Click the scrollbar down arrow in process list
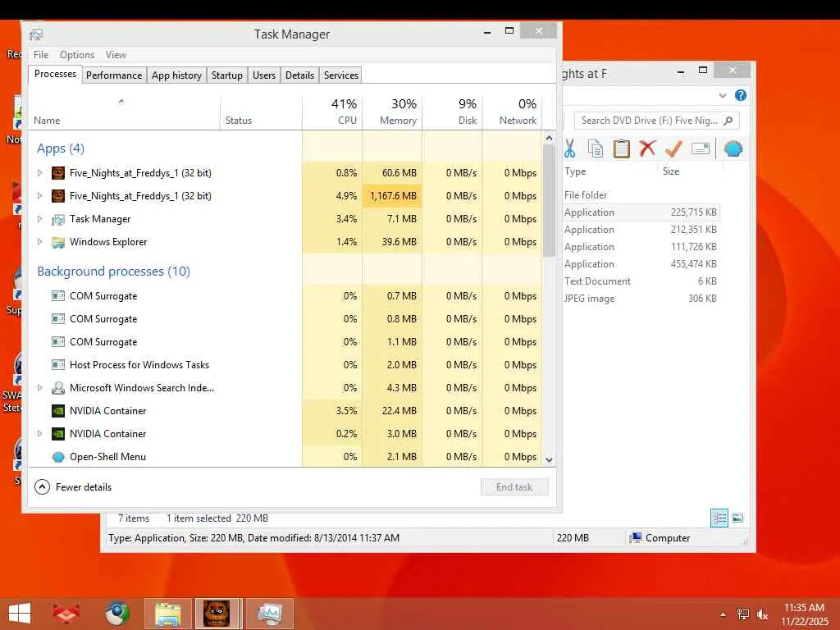 (549, 459)
